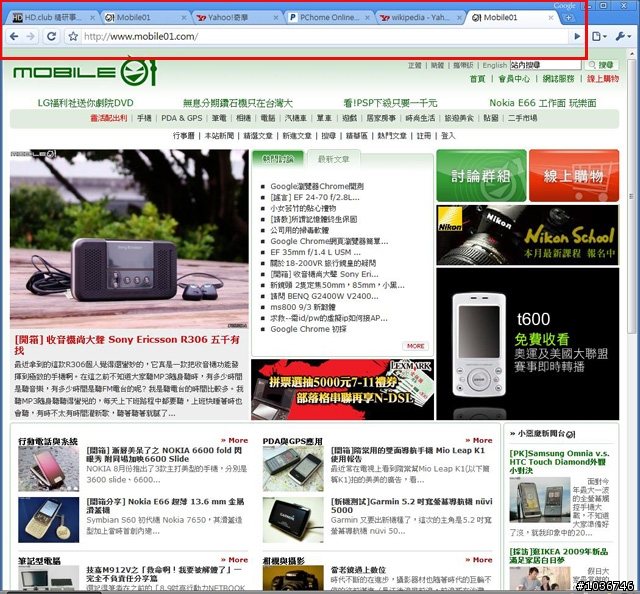The image size is (640, 594).
Task: Open the 二手市場 category
Action: [x=522, y=118]
